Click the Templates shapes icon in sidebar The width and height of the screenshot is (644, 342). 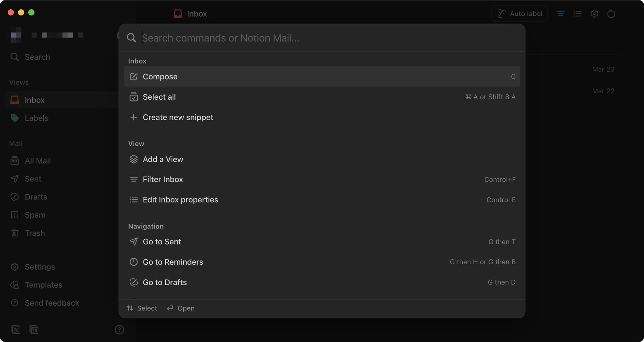(14, 285)
